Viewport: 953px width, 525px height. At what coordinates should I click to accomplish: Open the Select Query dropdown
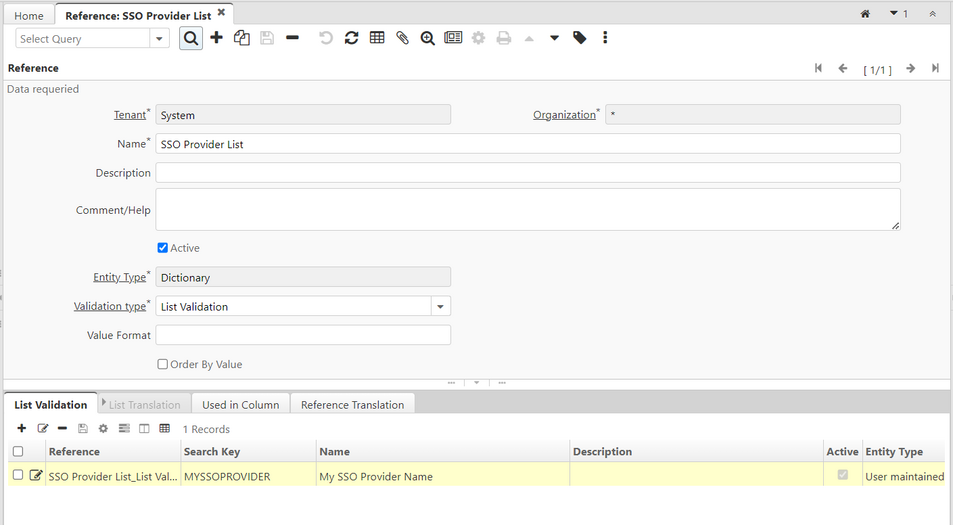160,39
